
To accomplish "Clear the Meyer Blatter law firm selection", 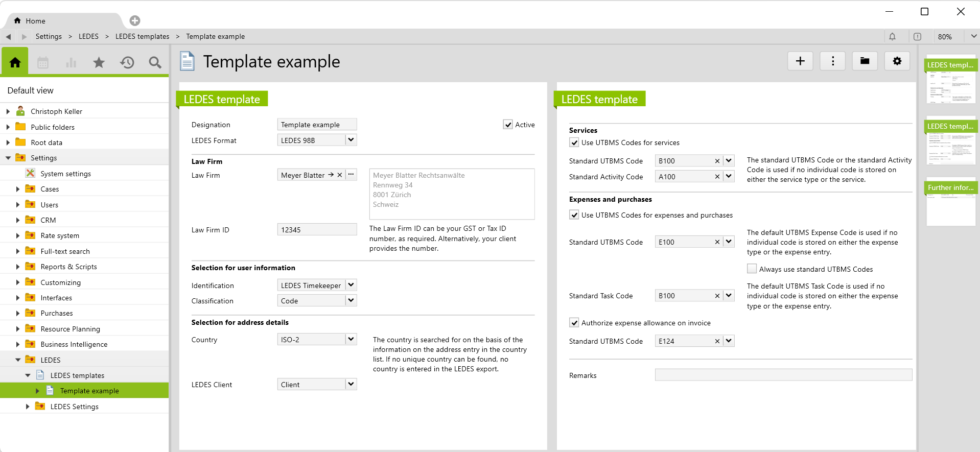I will 340,175.
